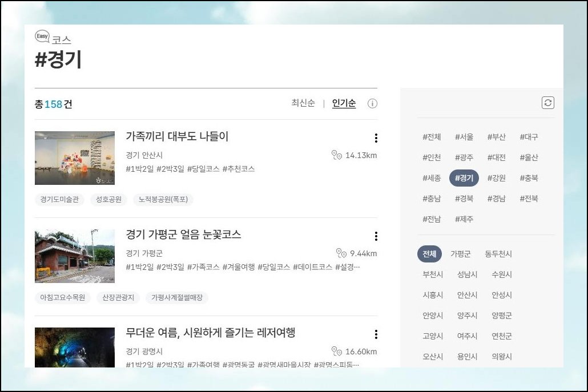Click the distance map icon beside 14.13km
The width and height of the screenshot is (588, 392).
tap(337, 155)
